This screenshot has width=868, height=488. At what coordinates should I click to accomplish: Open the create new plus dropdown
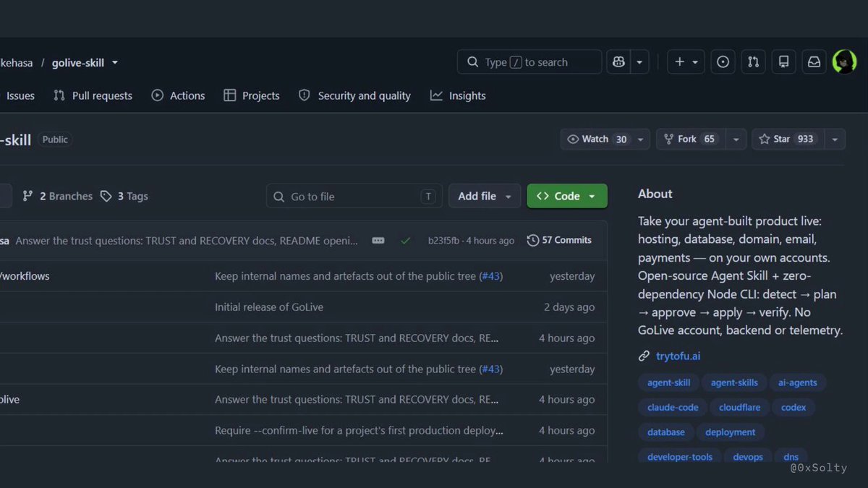686,62
